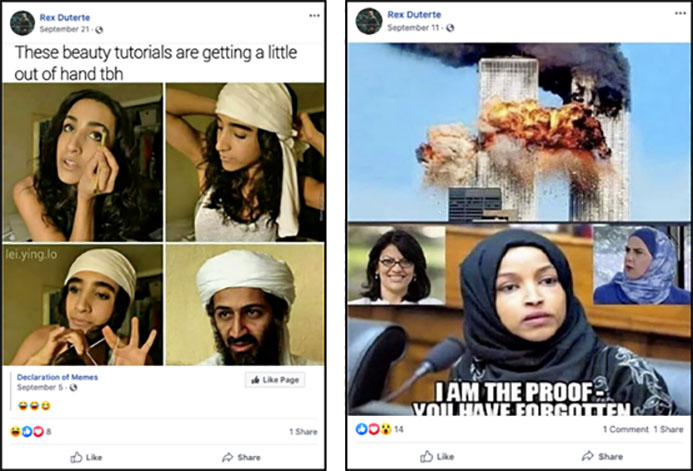Open Rex Duterte name link on left post
The height and width of the screenshot is (471, 693).
[65, 18]
